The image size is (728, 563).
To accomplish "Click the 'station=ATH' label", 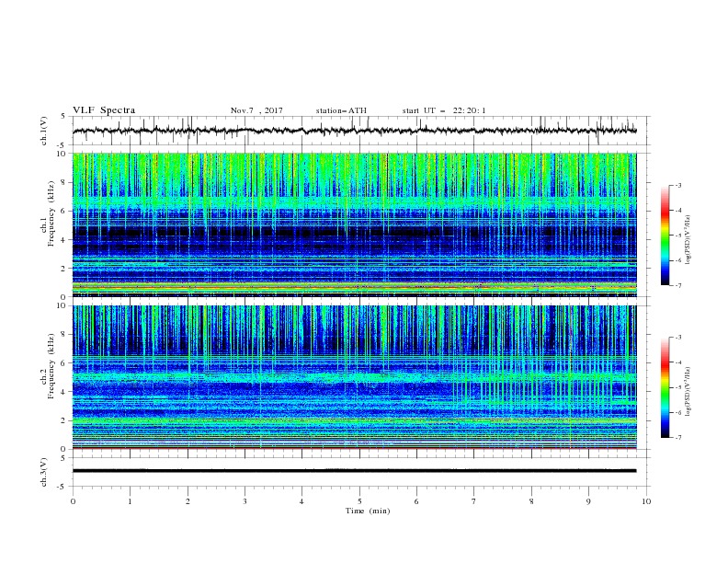I will coord(341,110).
